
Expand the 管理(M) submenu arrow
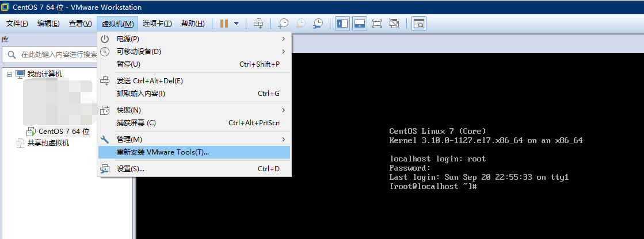click(x=283, y=140)
